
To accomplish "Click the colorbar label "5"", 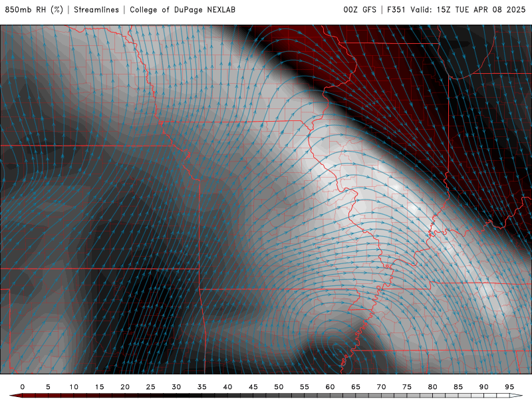I will [x=48, y=387].
